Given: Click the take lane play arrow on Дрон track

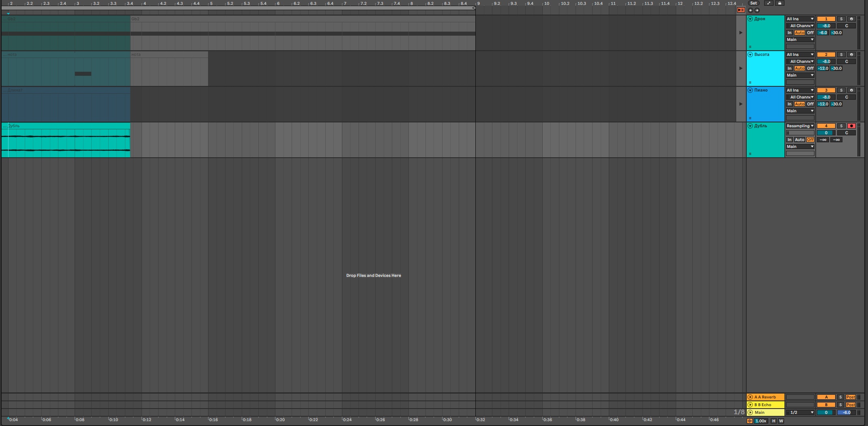Looking at the screenshot, I should pyautogui.click(x=741, y=33).
